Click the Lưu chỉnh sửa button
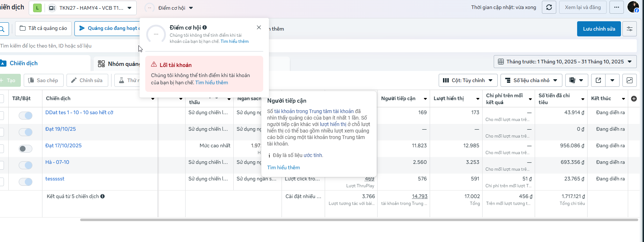This screenshot has width=644, height=242. (x=599, y=29)
